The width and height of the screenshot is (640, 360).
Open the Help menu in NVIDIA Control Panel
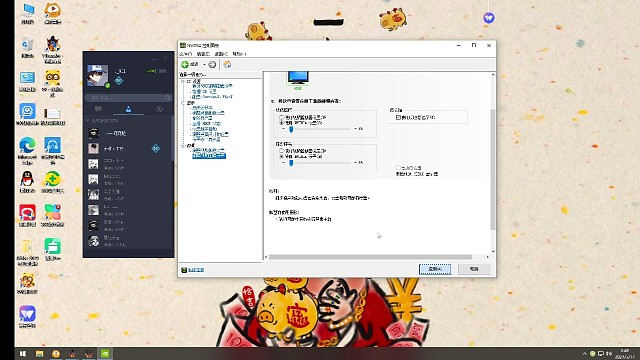tap(239, 54)
